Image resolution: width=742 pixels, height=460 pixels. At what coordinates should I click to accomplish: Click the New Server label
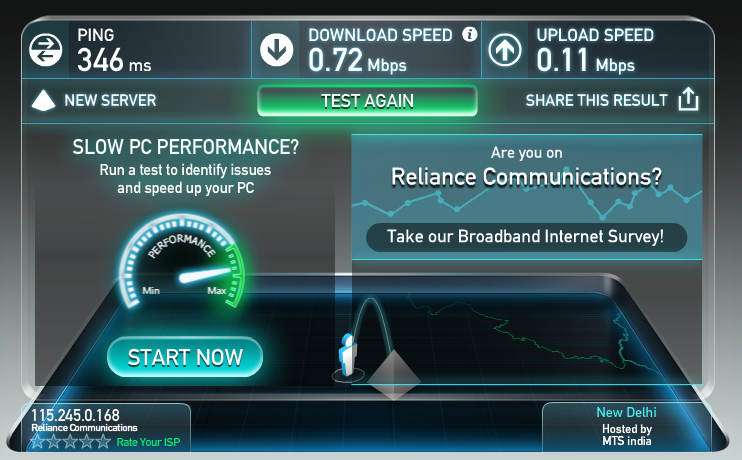[x=110, y=100]
